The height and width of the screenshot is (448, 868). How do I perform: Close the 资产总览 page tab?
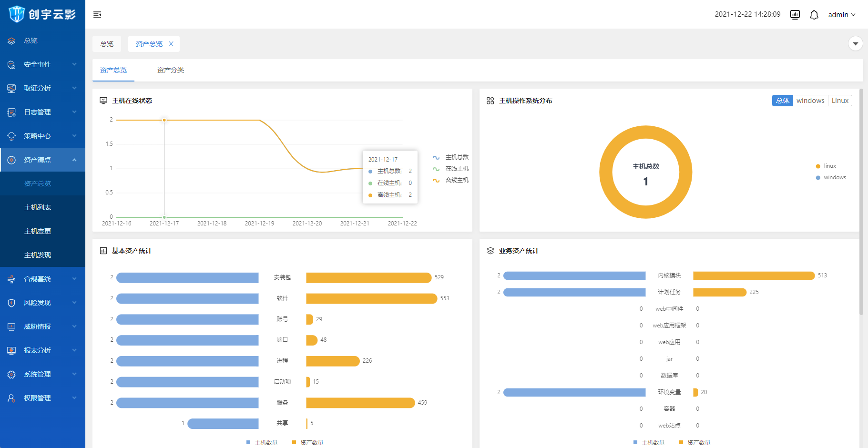pos(171,44)
